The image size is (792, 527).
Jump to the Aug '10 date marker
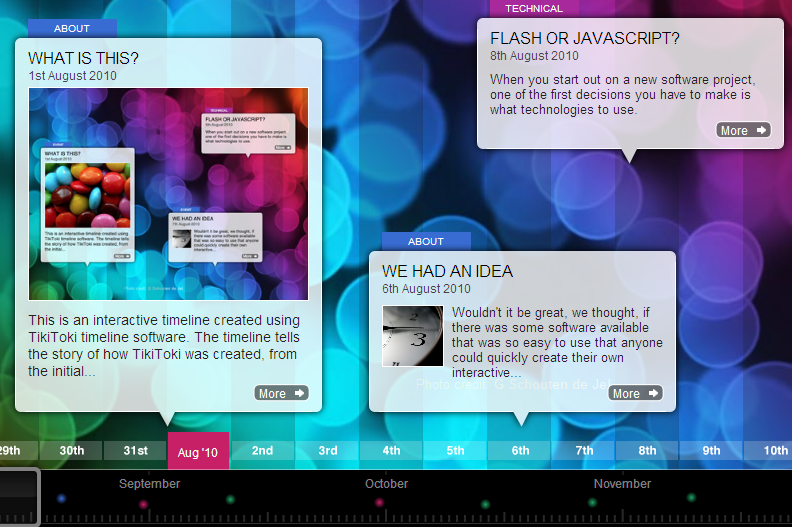click(198, 451)
